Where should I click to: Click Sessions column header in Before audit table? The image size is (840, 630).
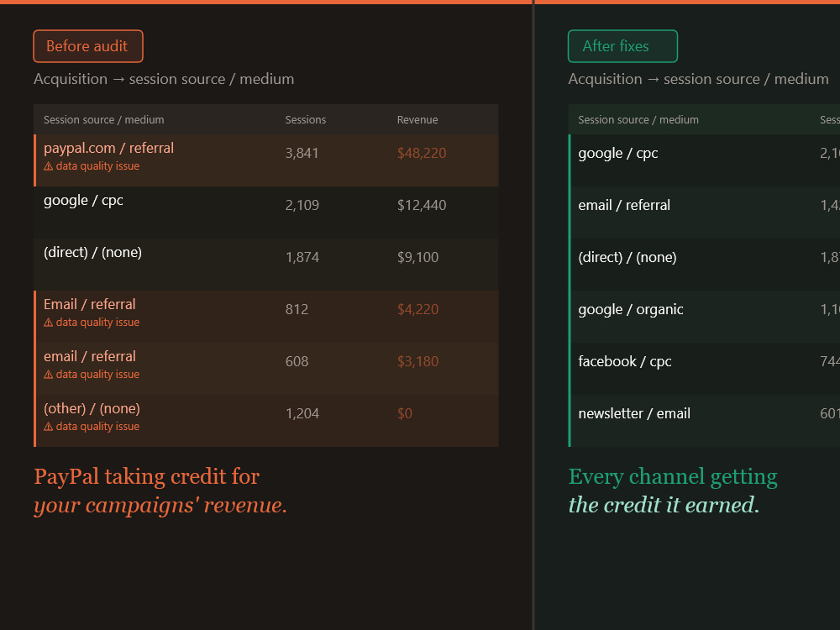(306, 120)
